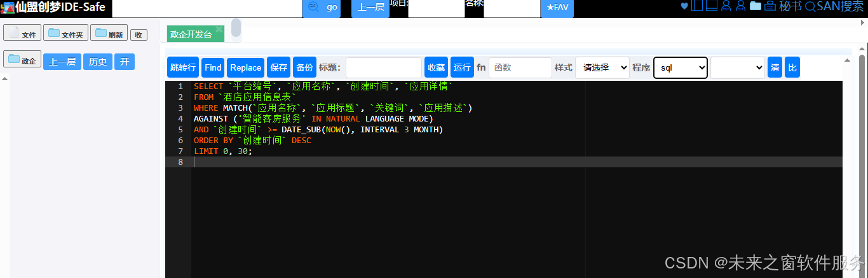Click the MATCH keyword on line 3

point(235,108)
